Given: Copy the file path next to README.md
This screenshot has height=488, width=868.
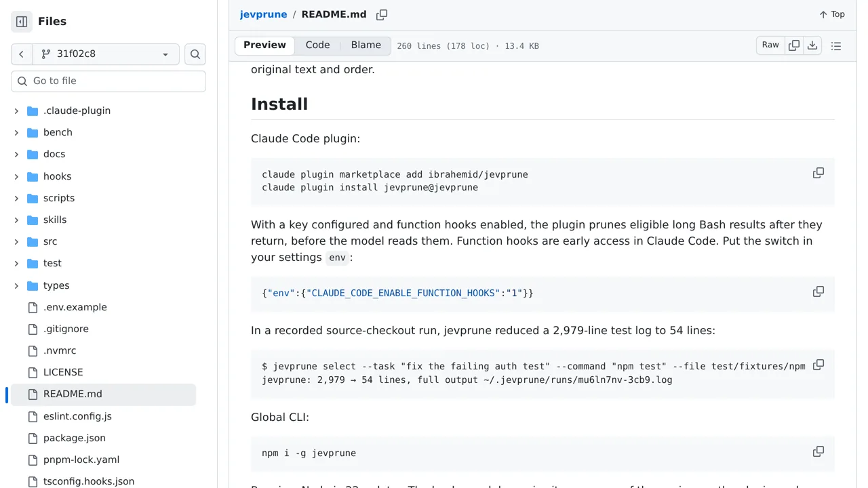Looking at the screenshot, I should (382, 14).
